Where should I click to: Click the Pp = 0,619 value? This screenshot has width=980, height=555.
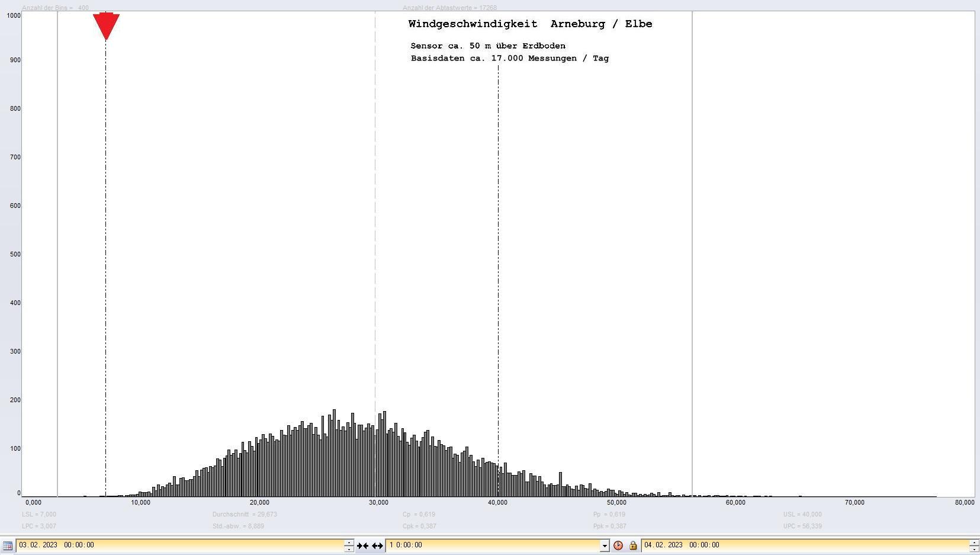[609, 514]
